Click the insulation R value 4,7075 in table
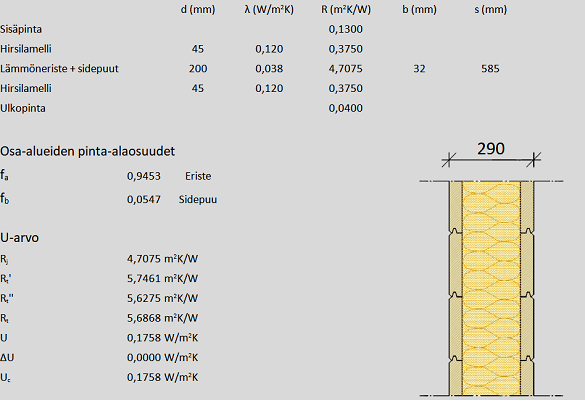This screenshot has height=400, width=585. [x=345, y=69]
